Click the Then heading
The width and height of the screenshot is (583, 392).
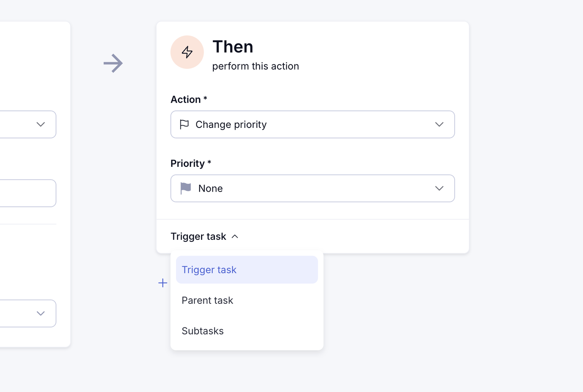[x=233, y=47]
